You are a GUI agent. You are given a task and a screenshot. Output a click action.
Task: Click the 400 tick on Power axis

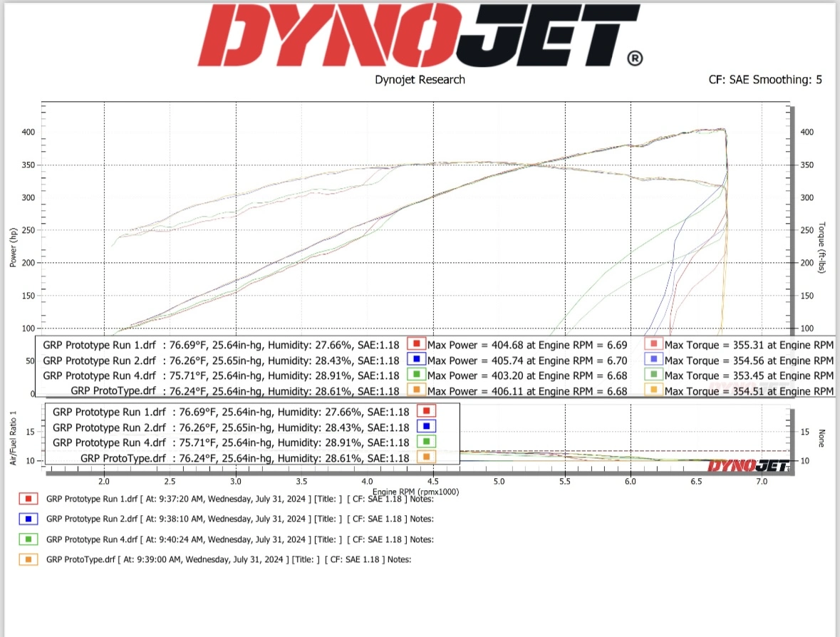(x=28, y=132)
